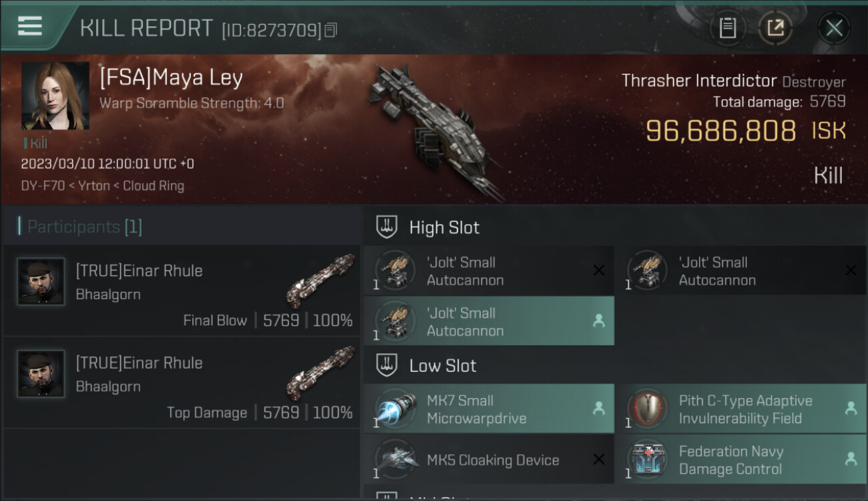Click the X mark on MK5 Cloaking Device

[x=599, y=459]
